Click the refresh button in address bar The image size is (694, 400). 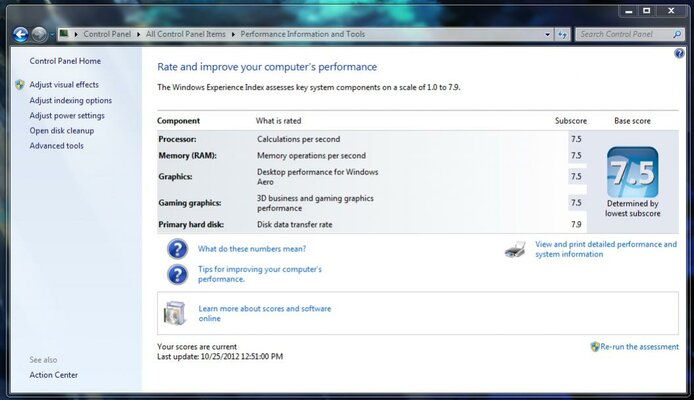564,34
